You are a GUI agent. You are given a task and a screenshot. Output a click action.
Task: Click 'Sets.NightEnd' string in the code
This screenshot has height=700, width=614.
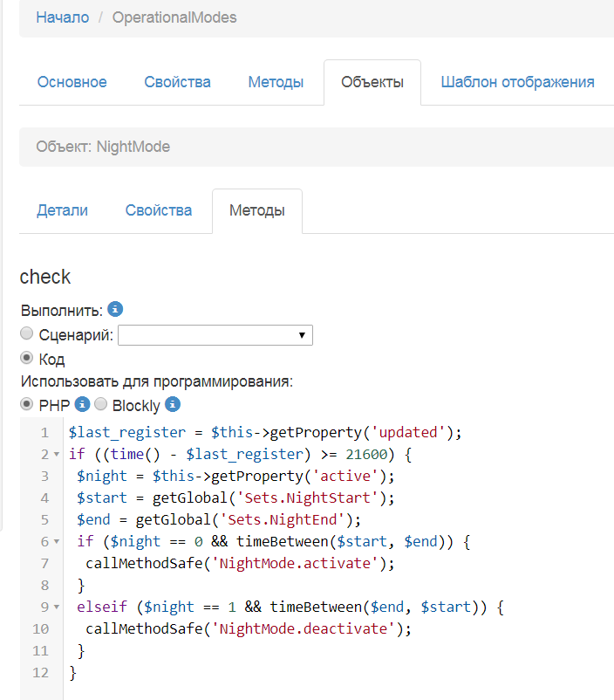click(x=283, y=520)
